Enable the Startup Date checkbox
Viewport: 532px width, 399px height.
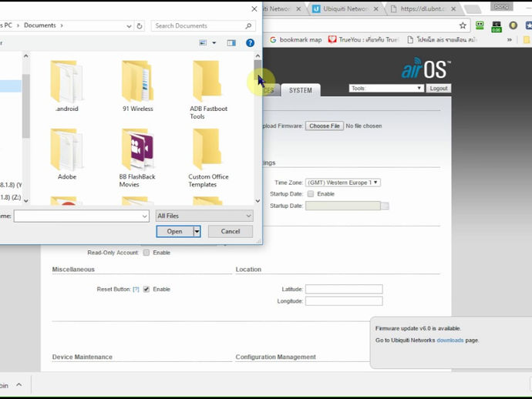pyautogui.click(x=311, y=194)
